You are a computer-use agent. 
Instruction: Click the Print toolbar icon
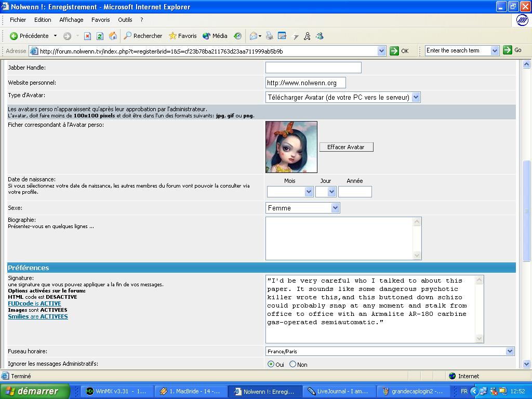point(269,36)
